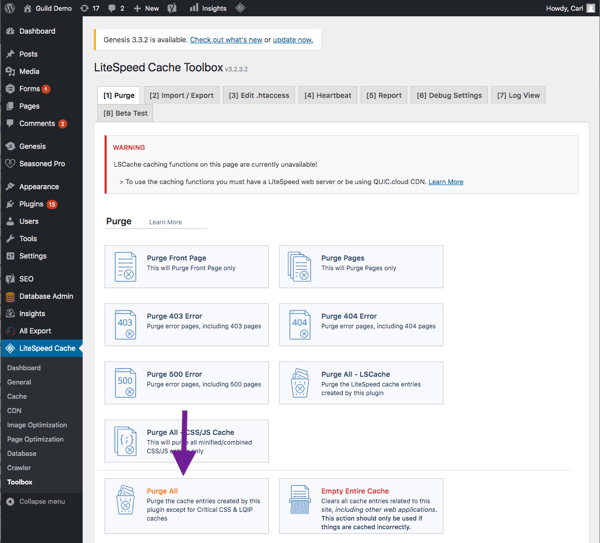600x543 pixels.
Task: Open the Guild Demo site home icon
Action: [x=27, y=8]
